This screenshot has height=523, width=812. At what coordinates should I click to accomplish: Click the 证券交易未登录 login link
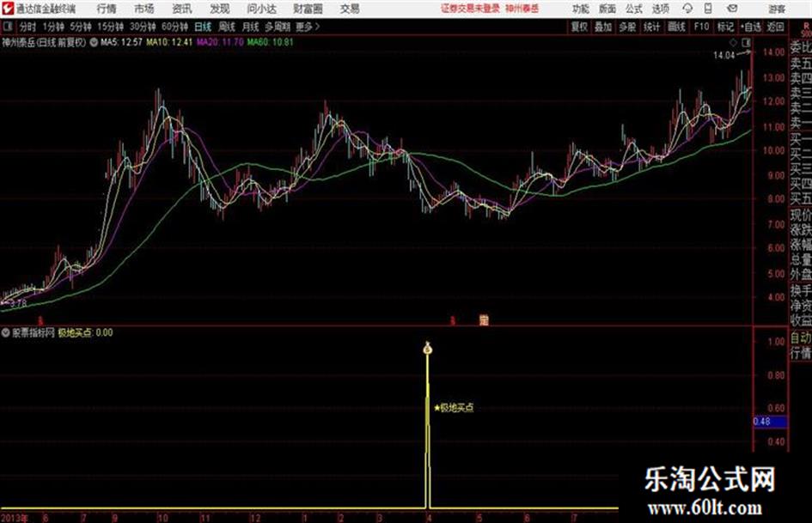click(x=470, y=9)
